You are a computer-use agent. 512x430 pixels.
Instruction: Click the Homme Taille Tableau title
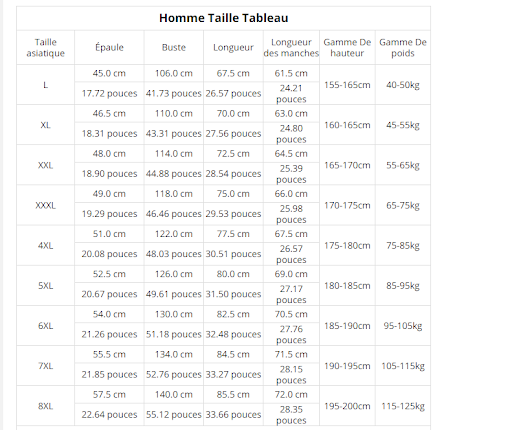(x=223, y=18)
